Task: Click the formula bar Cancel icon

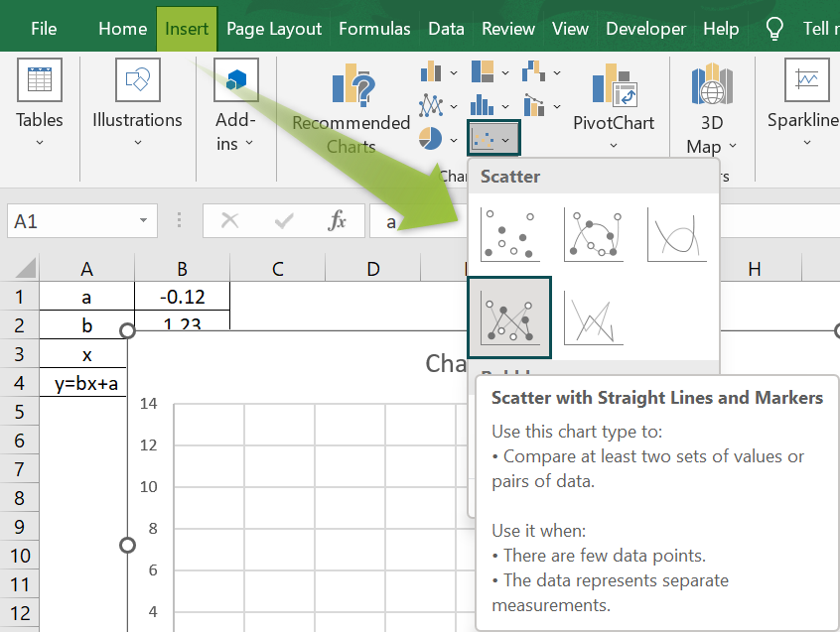Action: pyautogui.click(x=229, y=220)
